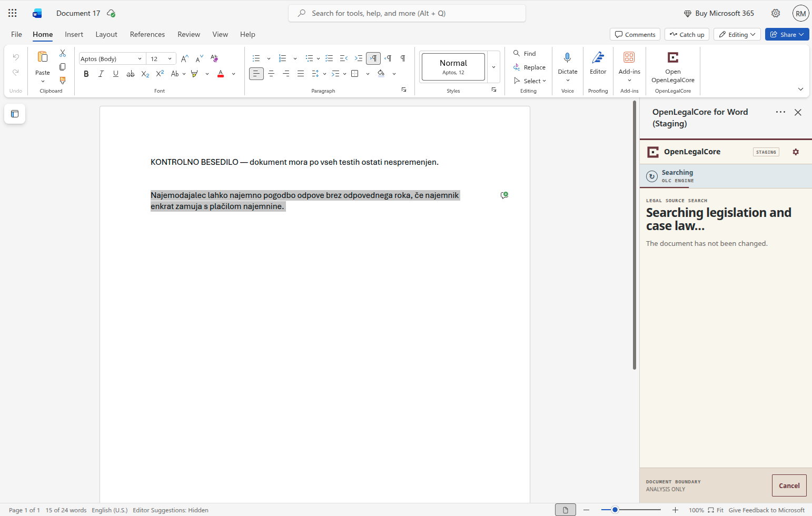Screen dimensions: 812x516
Task: Click the search for tools box
Action: pos(407,13)
